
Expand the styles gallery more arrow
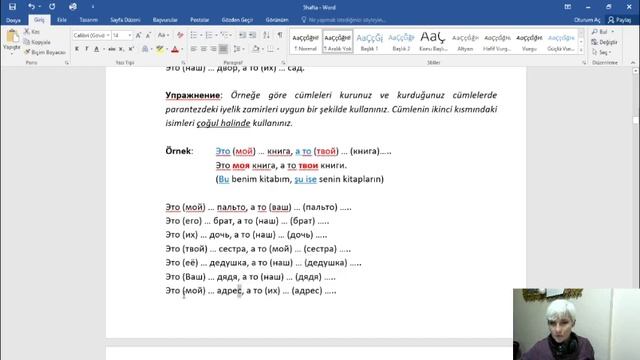tap(581, 50)
